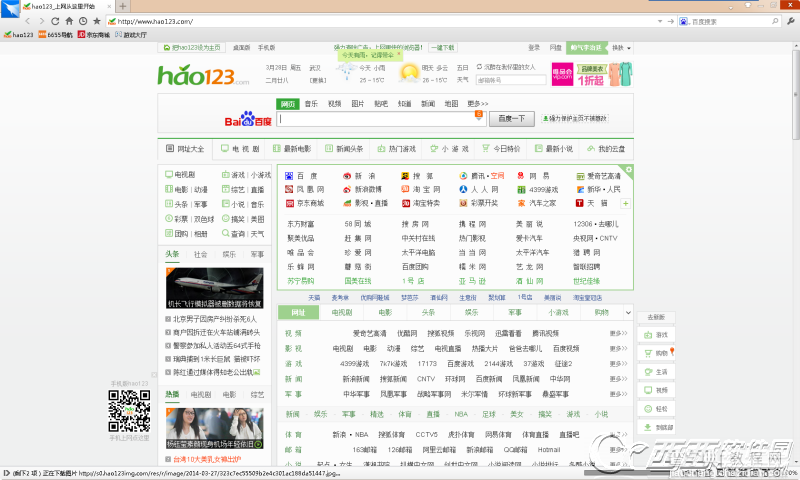
Task: Click 购物 button in right sidebar
Action: pos(656,353)
